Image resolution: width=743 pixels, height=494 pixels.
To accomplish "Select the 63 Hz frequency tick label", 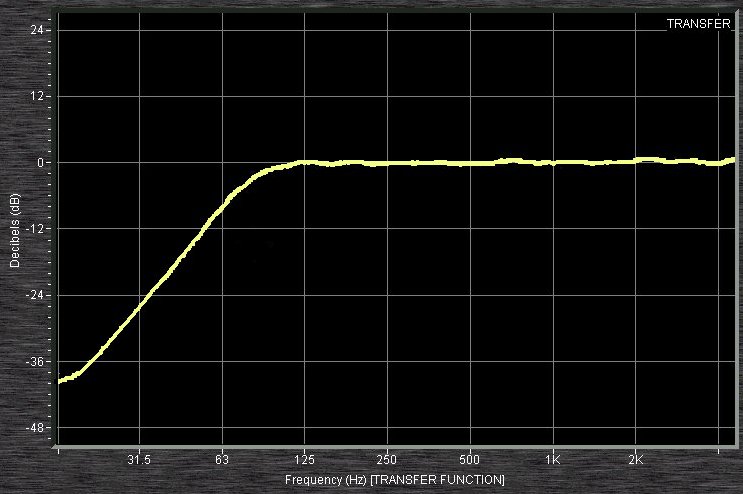I will (222, 460).
